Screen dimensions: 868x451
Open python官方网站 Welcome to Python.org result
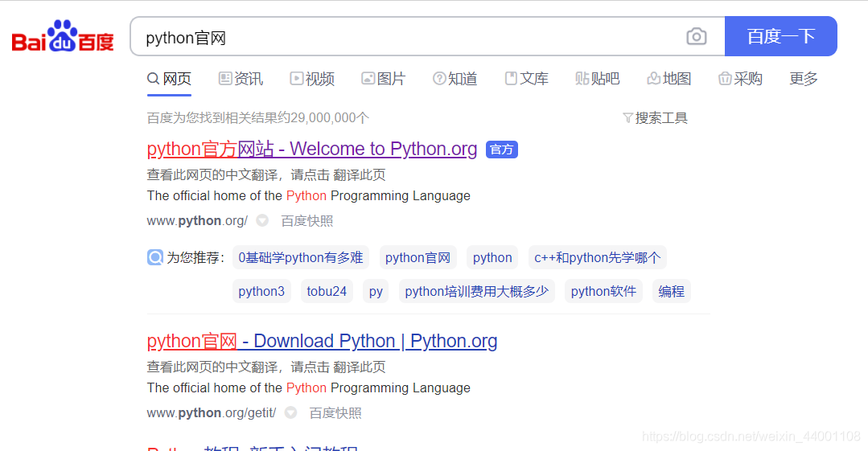tap(311, 149)
